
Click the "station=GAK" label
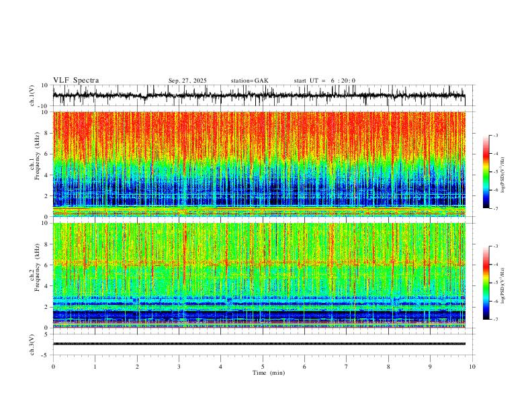(x=249, y=81)
